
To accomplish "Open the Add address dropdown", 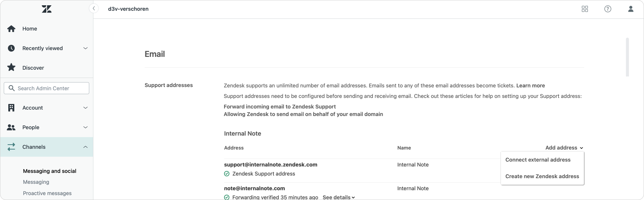I will [564, 148].
